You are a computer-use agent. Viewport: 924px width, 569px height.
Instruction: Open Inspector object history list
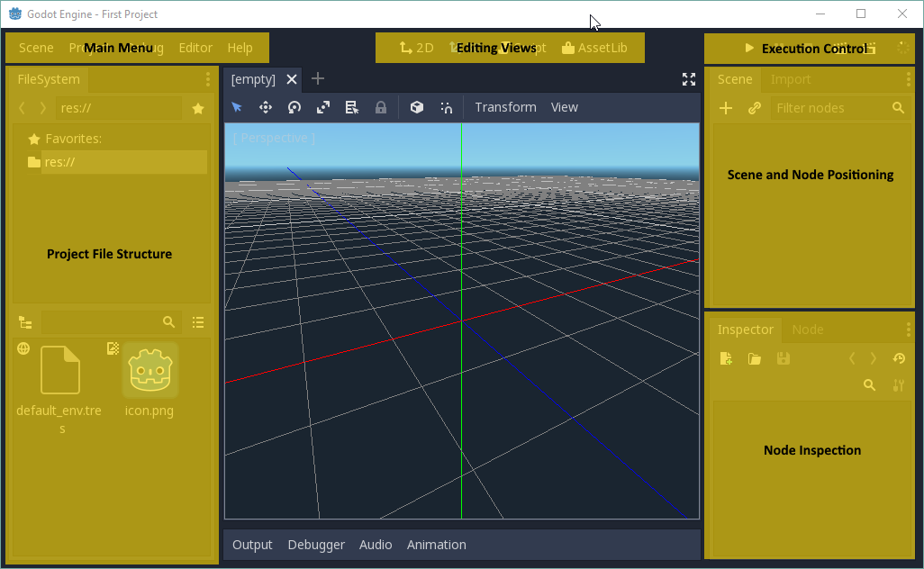click(x=899, y=358)
